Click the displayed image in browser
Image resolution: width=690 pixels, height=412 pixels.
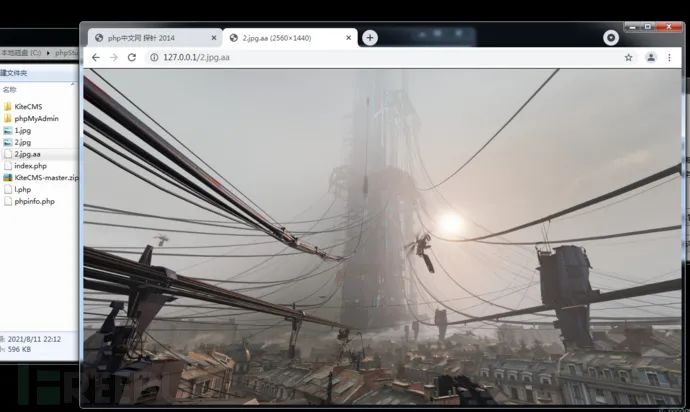[x=382, y=237]
